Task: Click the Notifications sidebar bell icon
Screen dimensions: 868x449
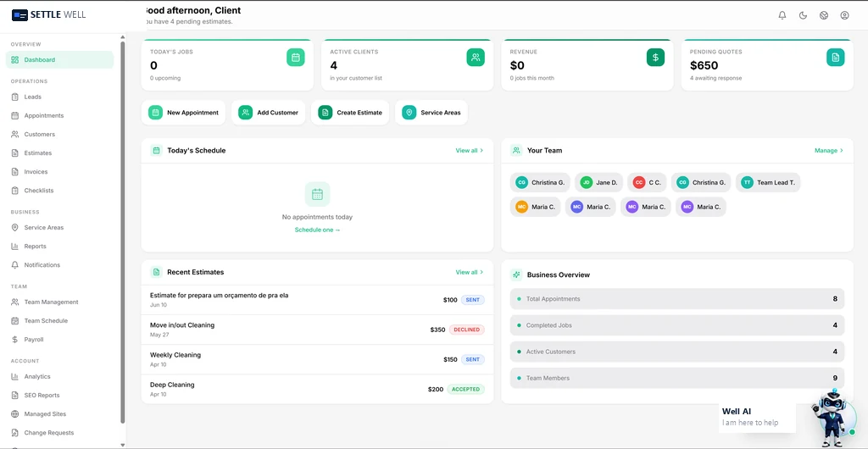Action: pos(15,265)
